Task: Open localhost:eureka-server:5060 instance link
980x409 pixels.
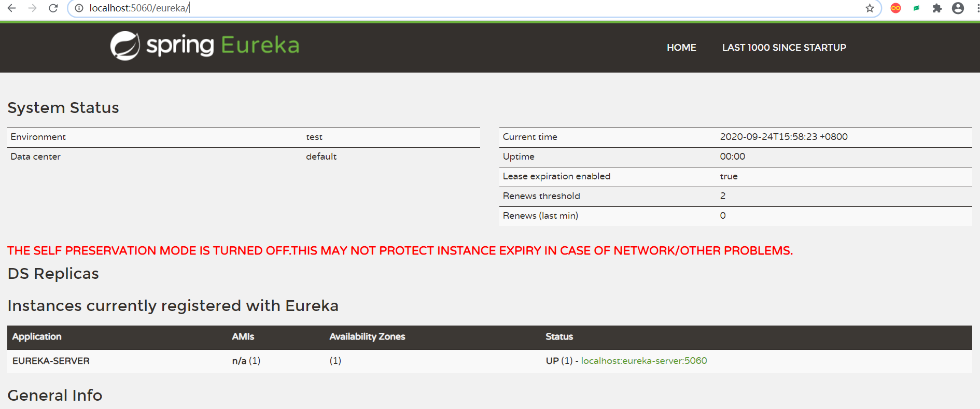Action: (x=644, y=361)
